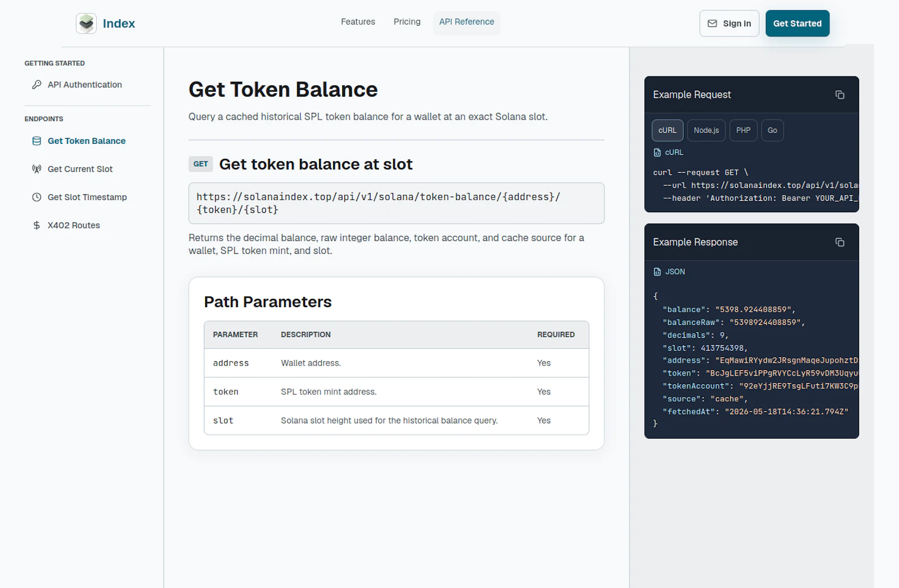The width and height of the screenshot is (899, 588).
Task: Click the "tokenAccount" line in response
Action: (760, 386)
